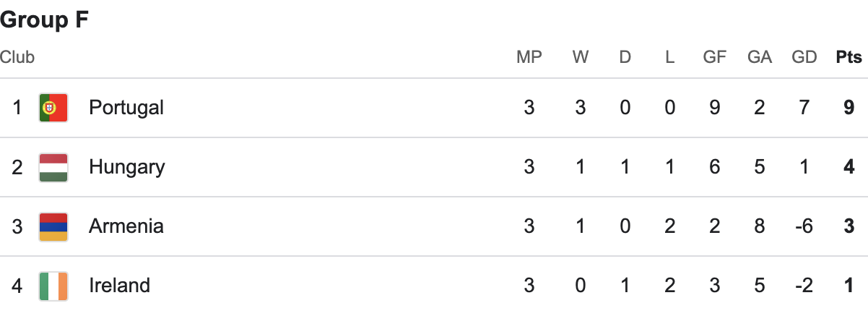Image resolution: width=868 pixels, height=324 pixels.
Task: Click Portugal's 9 points value
Action: [x=850, y=108]
